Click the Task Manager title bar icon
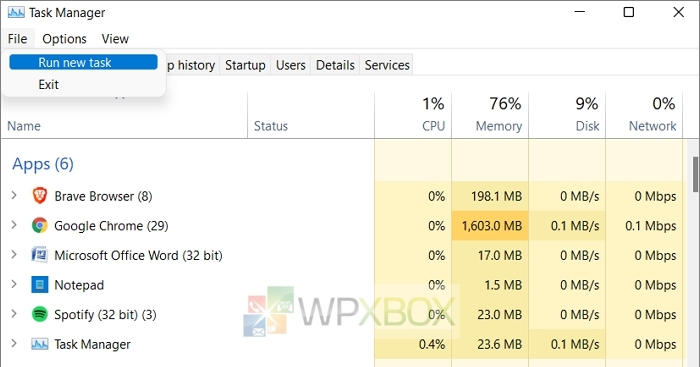 coord(16,13)
